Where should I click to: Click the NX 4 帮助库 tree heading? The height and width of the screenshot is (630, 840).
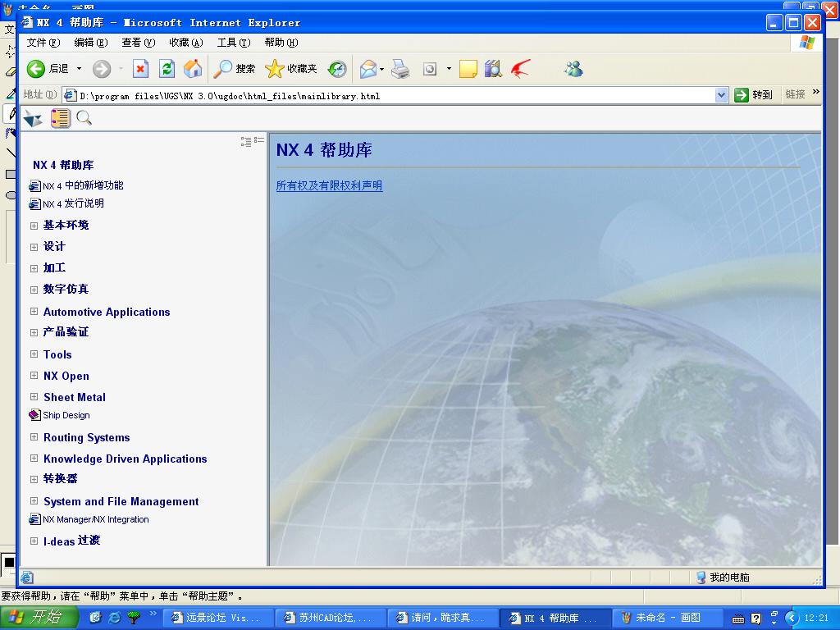click(x=63, y=165)
